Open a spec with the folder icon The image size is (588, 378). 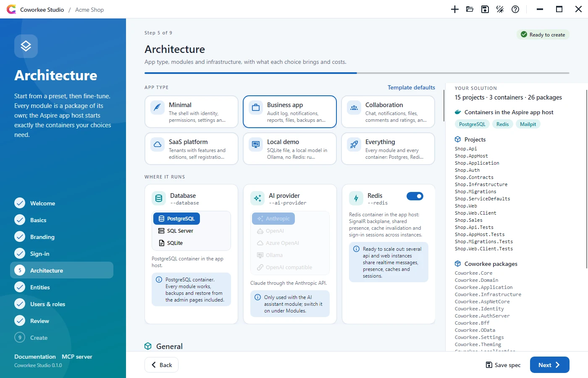470,9
